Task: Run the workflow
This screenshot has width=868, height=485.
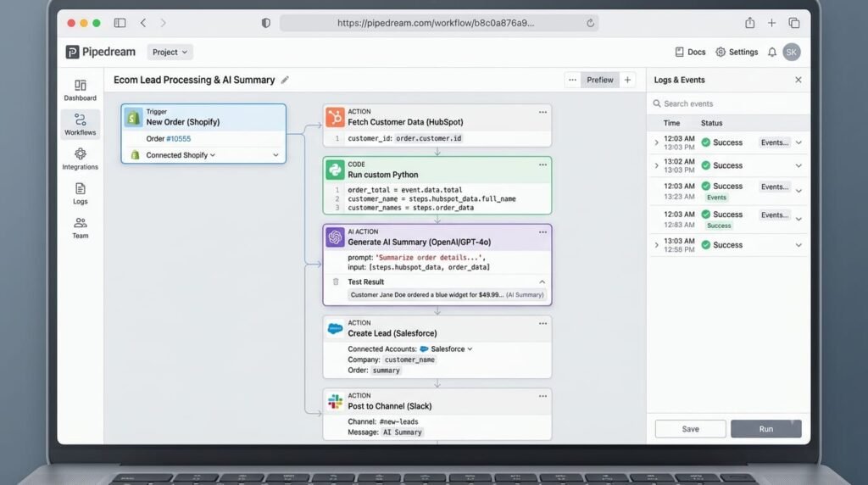Action: 765,429
